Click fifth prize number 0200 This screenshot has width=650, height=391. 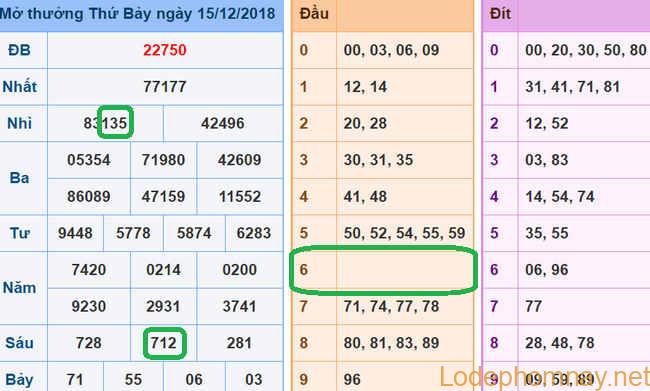pos(240,270)
